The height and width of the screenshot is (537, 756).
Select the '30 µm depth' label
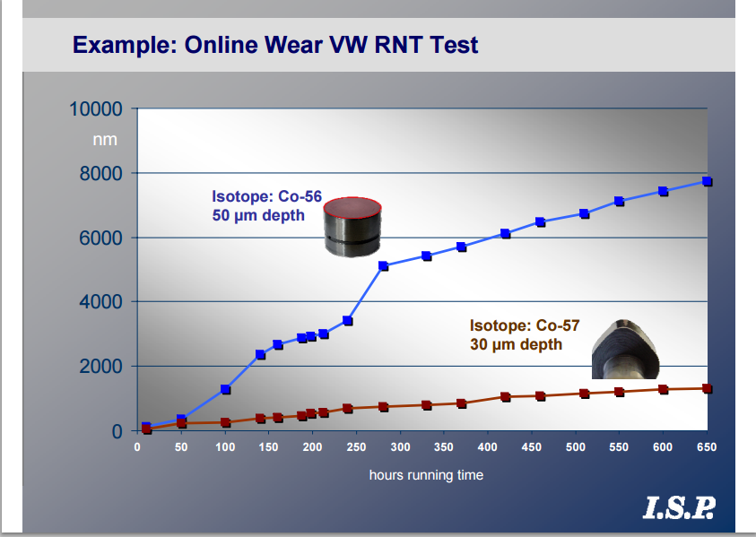pos(517,344)
